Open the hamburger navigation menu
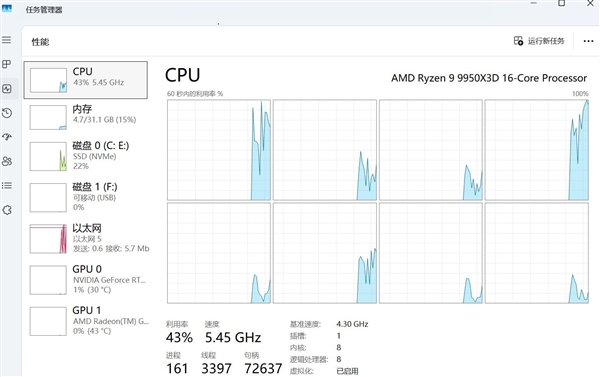This screenshot has height=377, width=600. (7, 40)
